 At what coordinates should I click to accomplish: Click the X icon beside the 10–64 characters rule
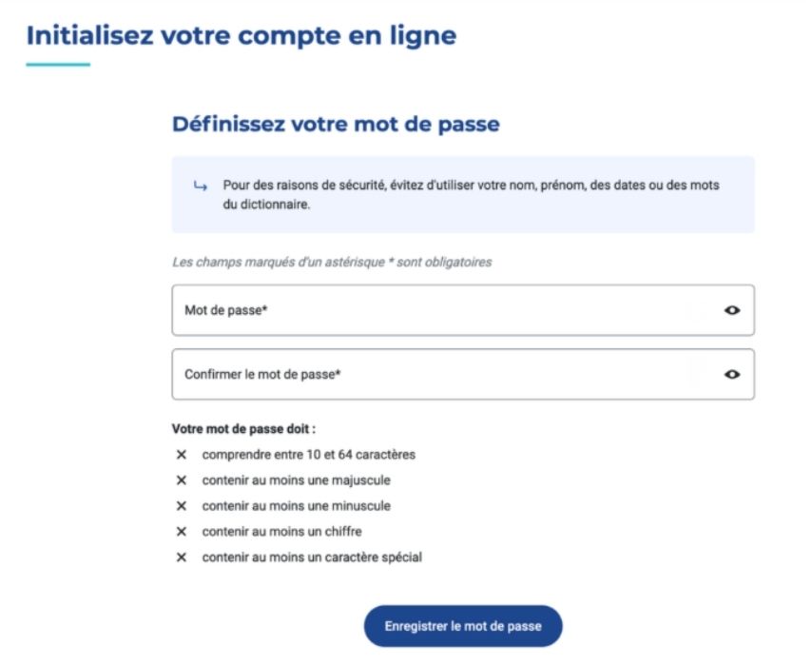tap(182, 455)
